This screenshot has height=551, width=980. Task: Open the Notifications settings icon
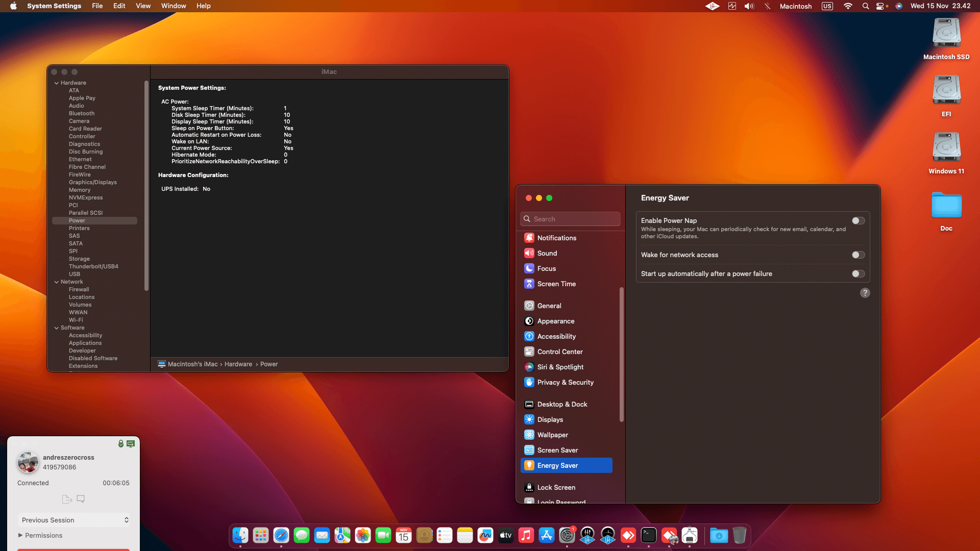[x=529, y=238]
